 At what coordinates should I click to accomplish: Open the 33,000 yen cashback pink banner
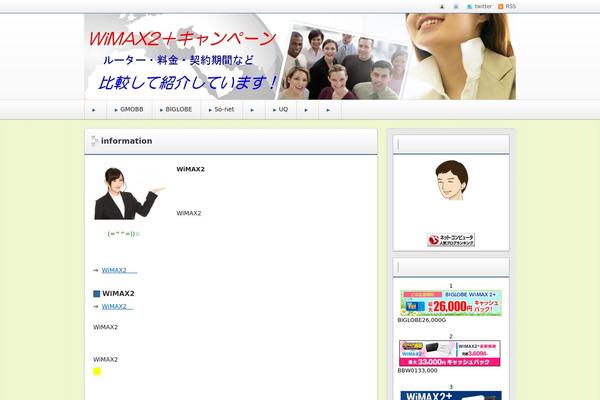450,353
